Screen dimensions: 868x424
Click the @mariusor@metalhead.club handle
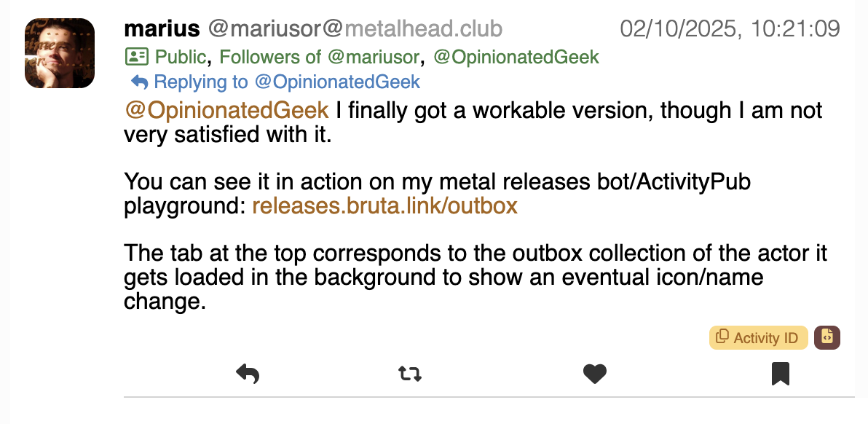coord(355,29)
